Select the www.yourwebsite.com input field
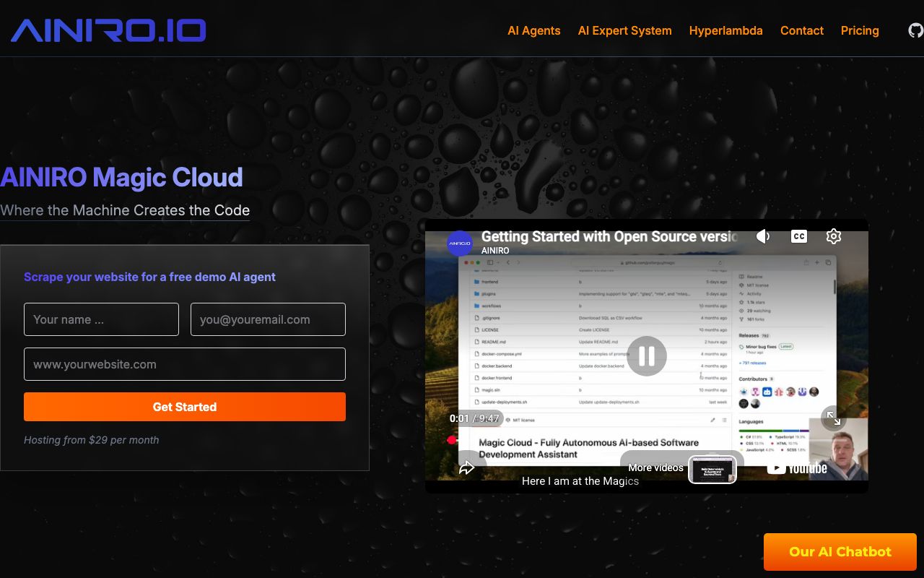Screen dimensions: 924x578 pyautogui.click(x=185, y=364)
